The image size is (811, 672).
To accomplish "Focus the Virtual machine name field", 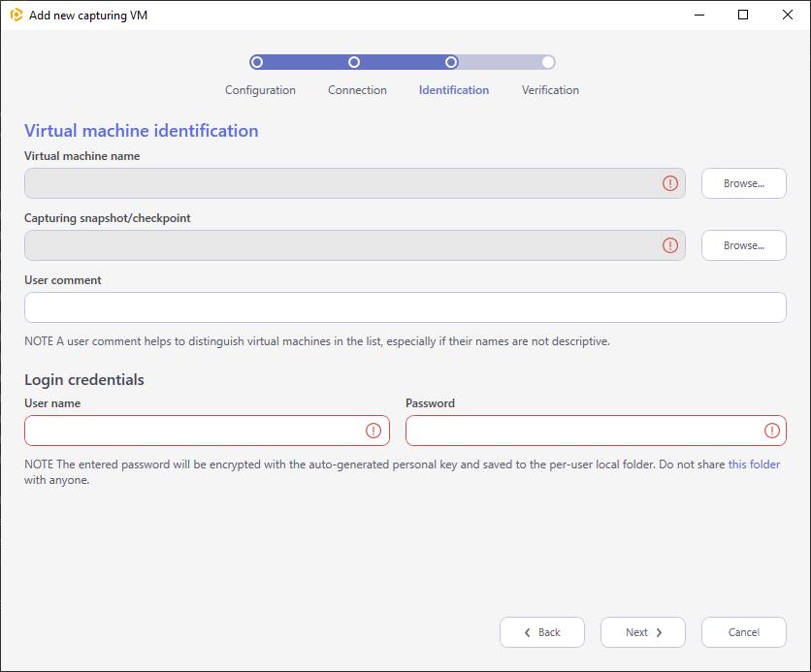I will 355,183.
